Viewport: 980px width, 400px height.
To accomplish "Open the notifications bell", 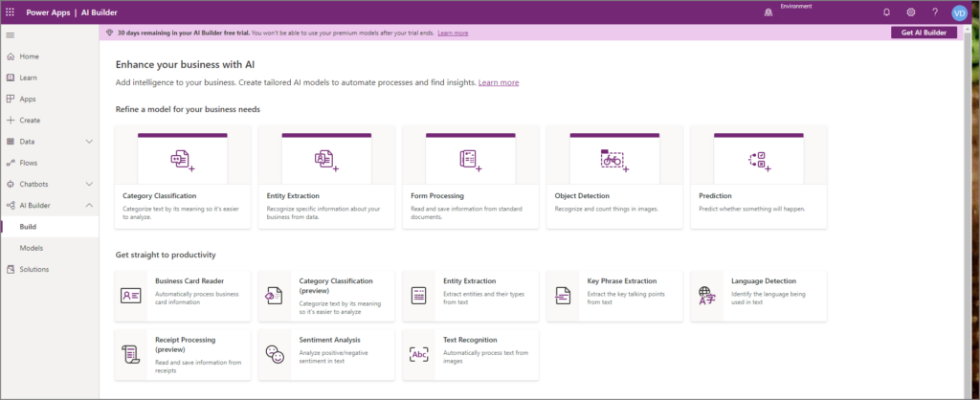I will pyautogui.click(x=887, y=12).
